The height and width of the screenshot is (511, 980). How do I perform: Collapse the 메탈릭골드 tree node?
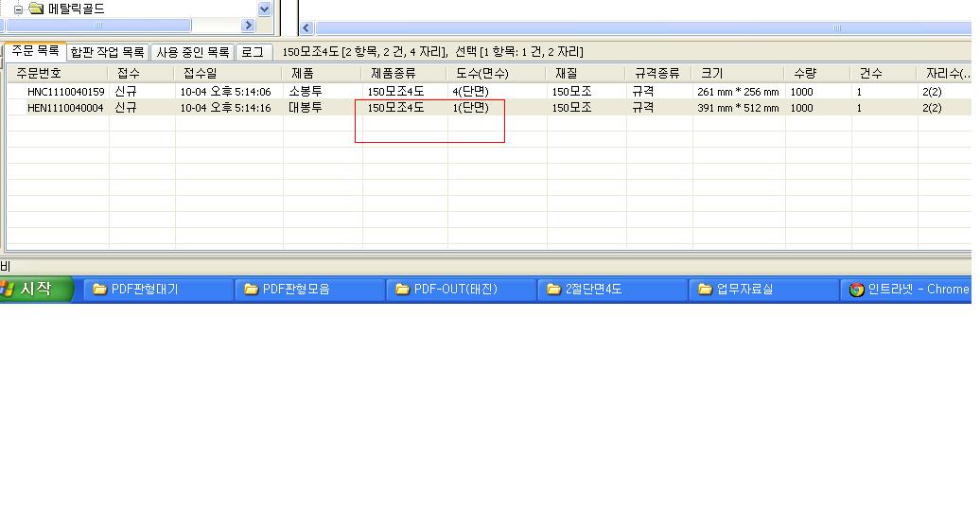coord(18,9)
